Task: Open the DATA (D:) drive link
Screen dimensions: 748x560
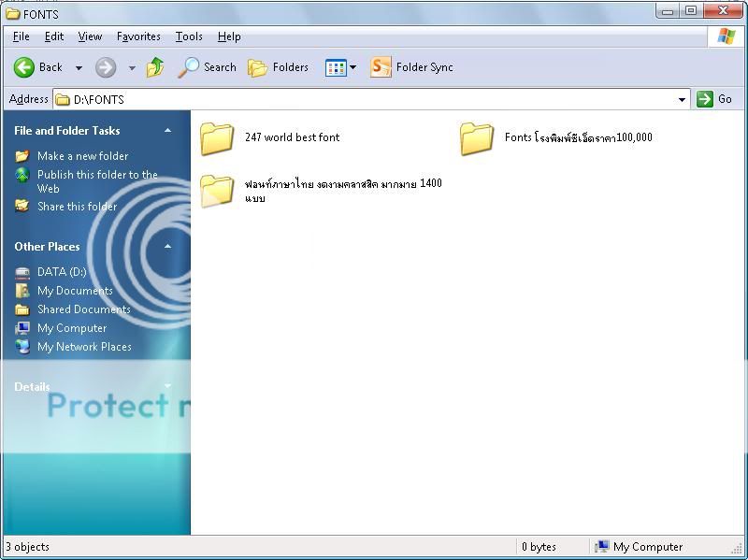Action: click(61, 272)
